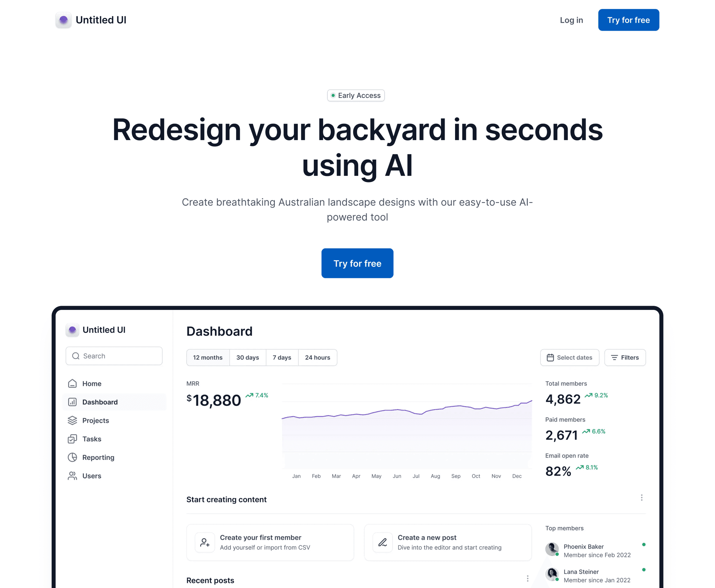This screenshot has width=715, height=588.
Task: Switch to the 7 days tab
Action: (x=282, y=357)
